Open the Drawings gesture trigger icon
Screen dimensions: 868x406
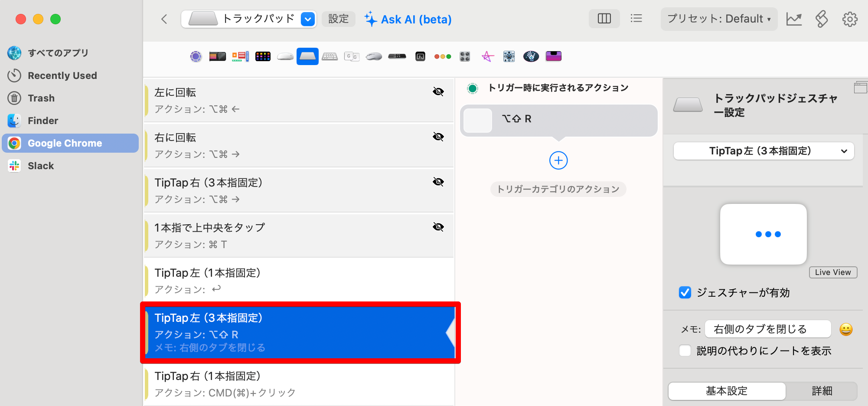[487, 56]
